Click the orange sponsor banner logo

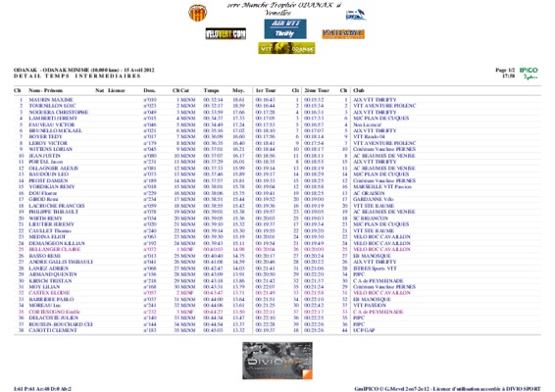click(343, 34)
